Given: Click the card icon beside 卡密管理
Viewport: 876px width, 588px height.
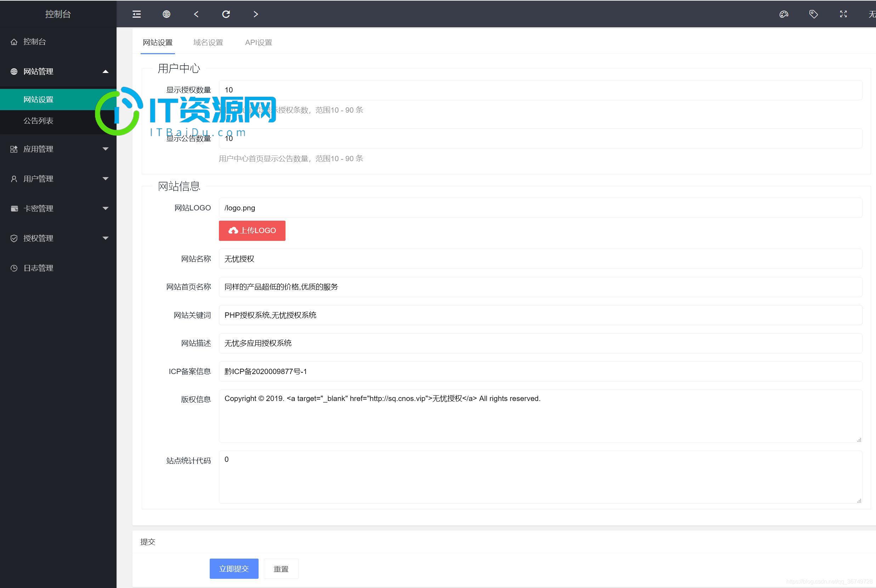Looking at the screenshot, I should 14,209.
